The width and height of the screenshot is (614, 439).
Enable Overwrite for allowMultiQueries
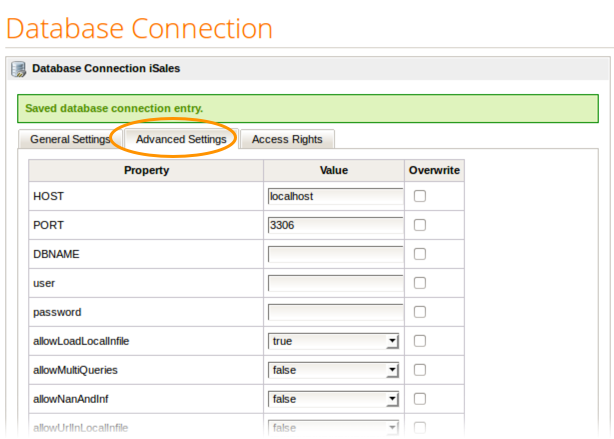(x=420, y=370)
